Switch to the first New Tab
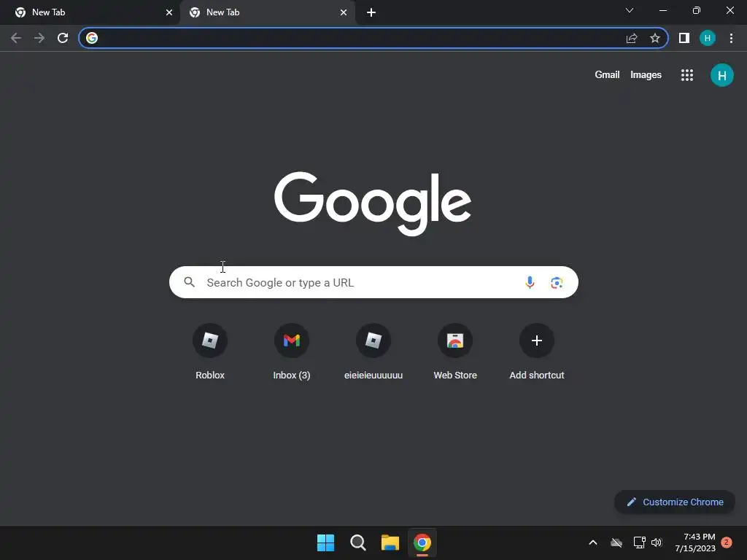The image size is (747, 560). pos(90,12)
